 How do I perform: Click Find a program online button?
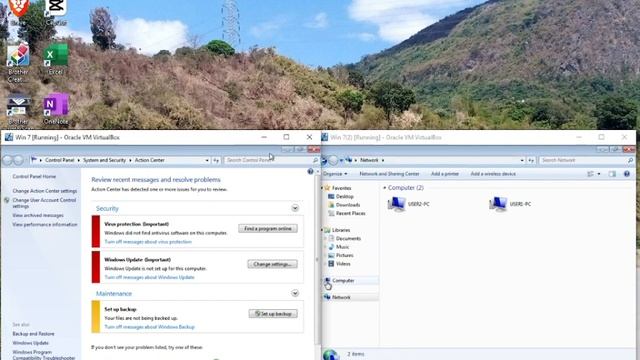pyautogui.click(x=268, y=229)
